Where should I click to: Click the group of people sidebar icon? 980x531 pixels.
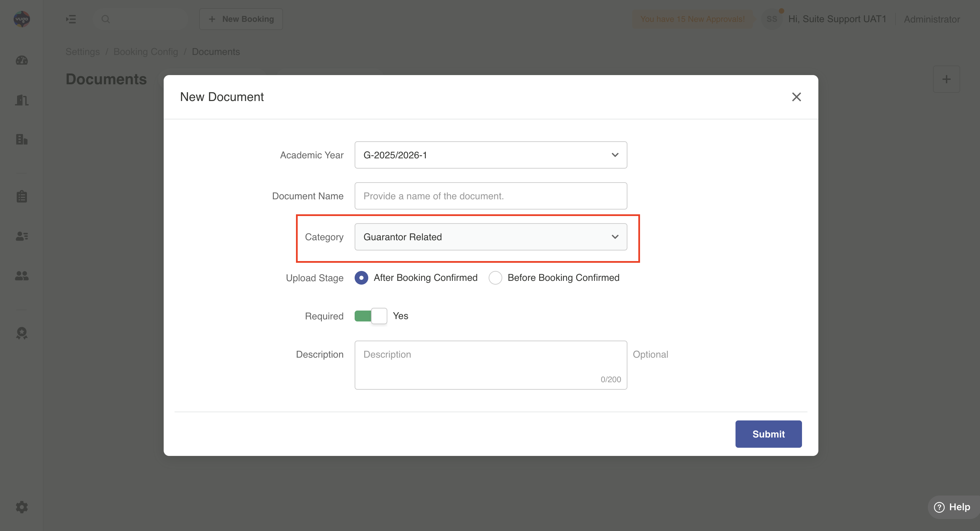pos(22,276)
